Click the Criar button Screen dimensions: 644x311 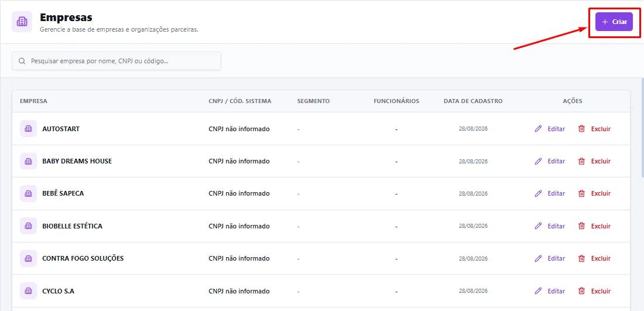tap(614, 22)
